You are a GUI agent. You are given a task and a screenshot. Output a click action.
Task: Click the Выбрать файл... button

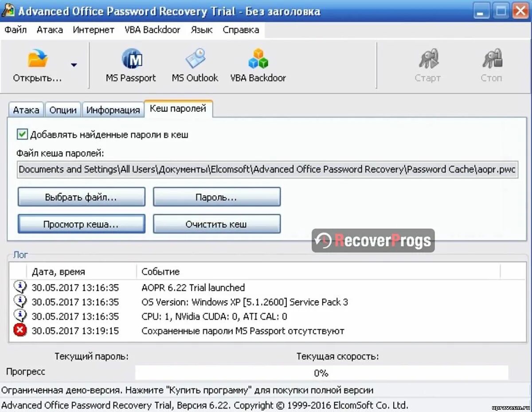[81, 197]
